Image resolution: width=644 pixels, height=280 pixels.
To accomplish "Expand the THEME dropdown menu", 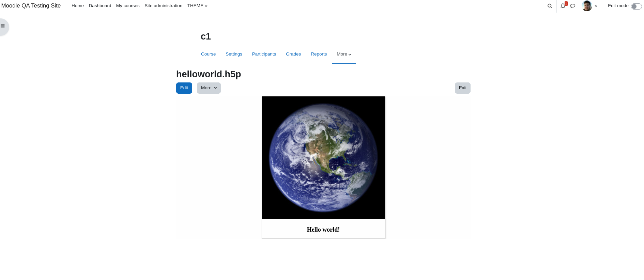I will [x=197, y=6].
